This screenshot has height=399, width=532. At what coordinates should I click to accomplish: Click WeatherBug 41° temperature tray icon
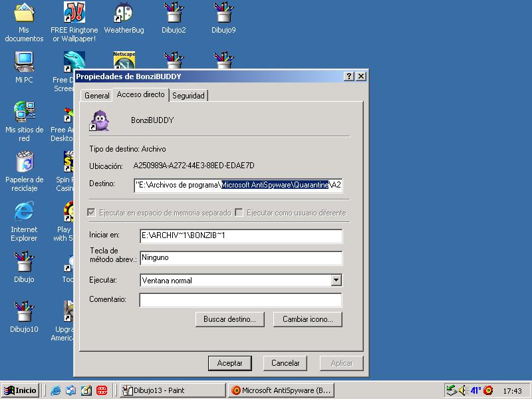[475, 390]
